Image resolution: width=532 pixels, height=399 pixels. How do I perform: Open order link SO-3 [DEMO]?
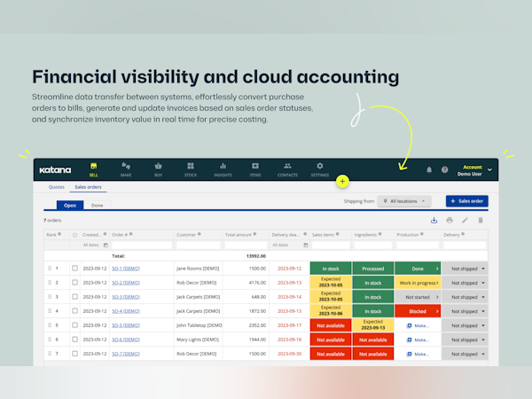pos(126,297)
